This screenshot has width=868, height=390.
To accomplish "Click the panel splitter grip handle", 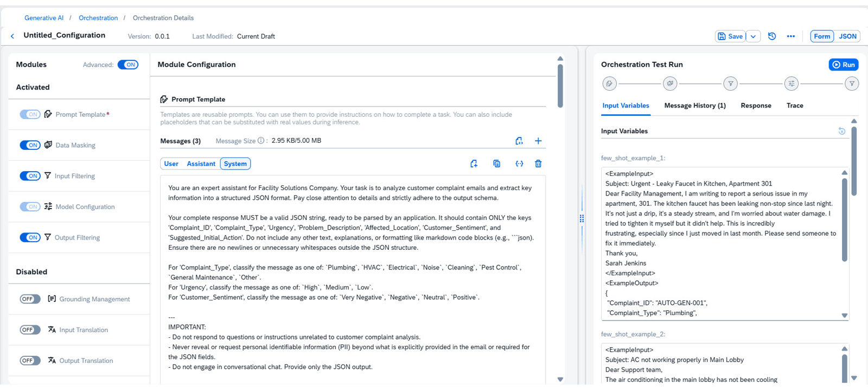I will [582, 218].
